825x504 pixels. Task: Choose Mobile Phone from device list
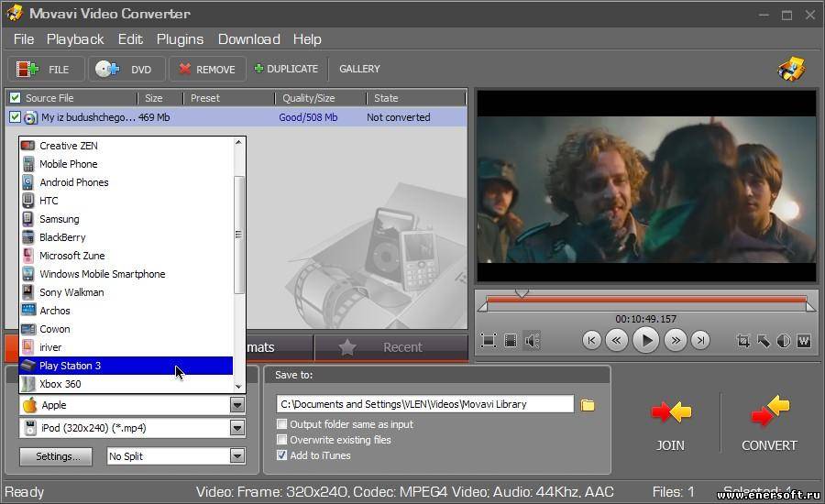tap(126, 164)
